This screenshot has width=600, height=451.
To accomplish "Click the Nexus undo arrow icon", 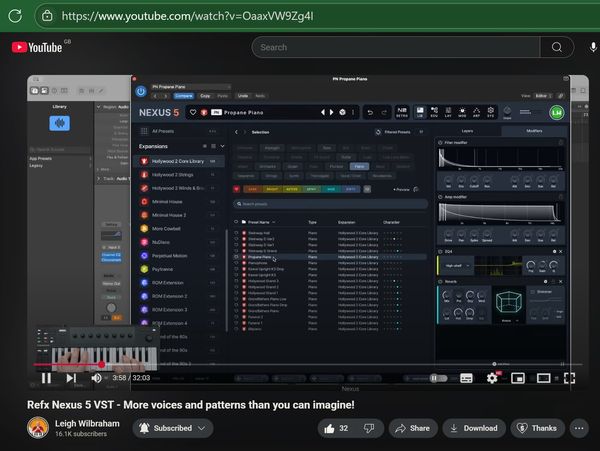I will [x=370, y=112].
